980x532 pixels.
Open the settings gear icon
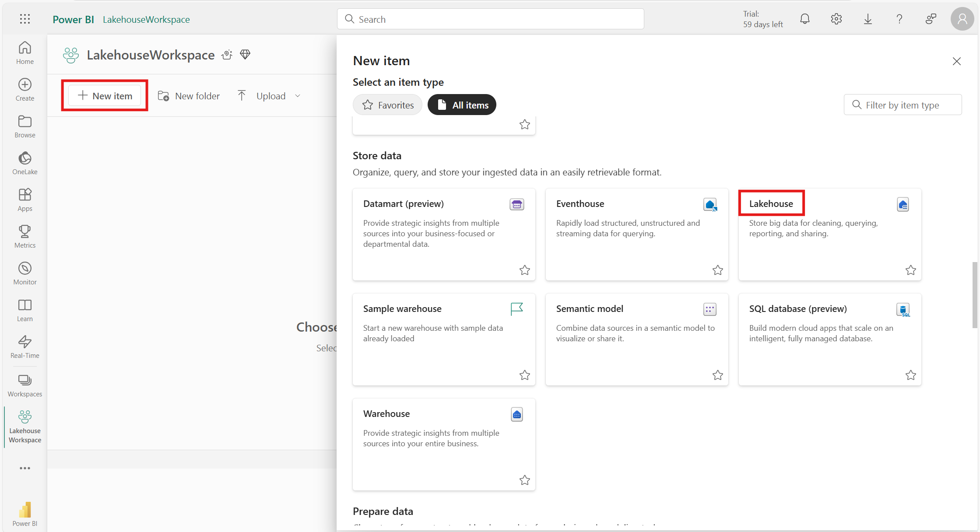(836, 19)
